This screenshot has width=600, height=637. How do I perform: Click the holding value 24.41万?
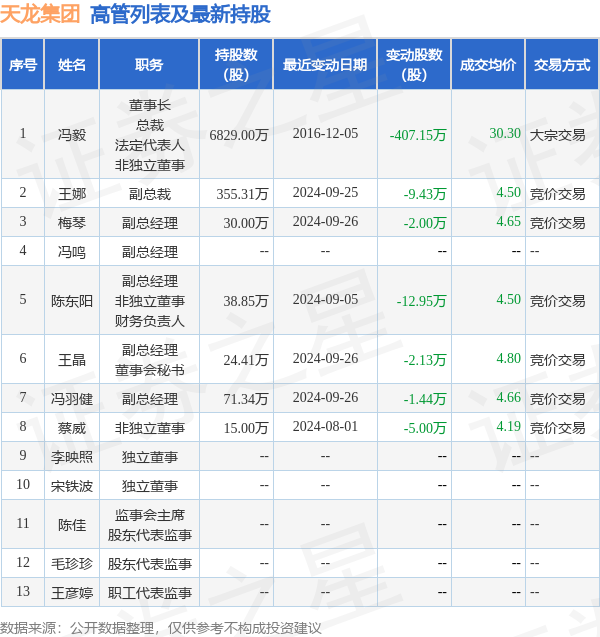[246, 360]
